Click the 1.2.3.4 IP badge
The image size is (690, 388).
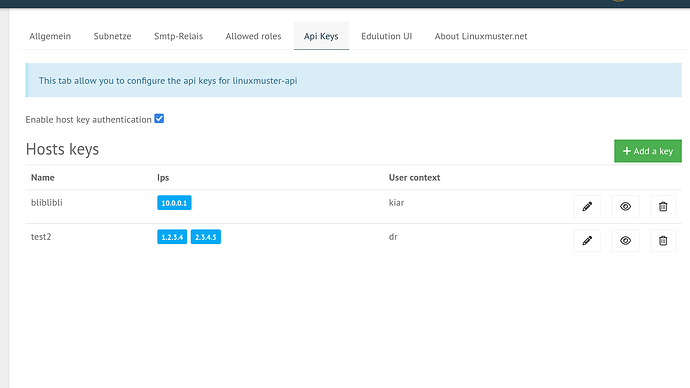(x=172, y=237)
